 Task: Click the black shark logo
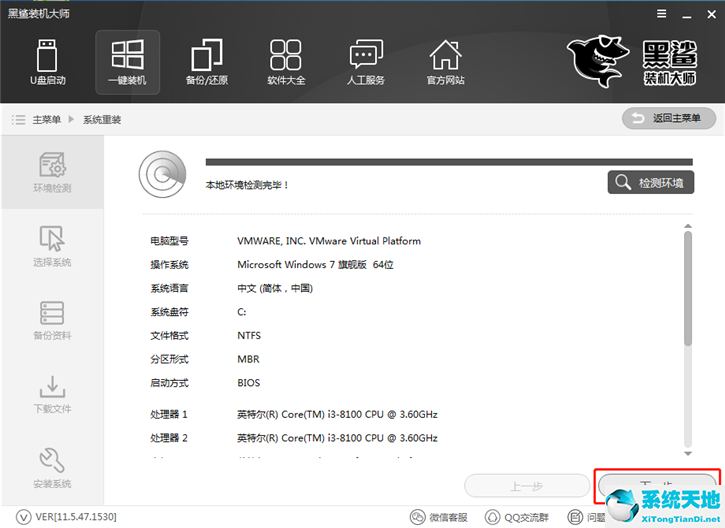coord(598,61)
